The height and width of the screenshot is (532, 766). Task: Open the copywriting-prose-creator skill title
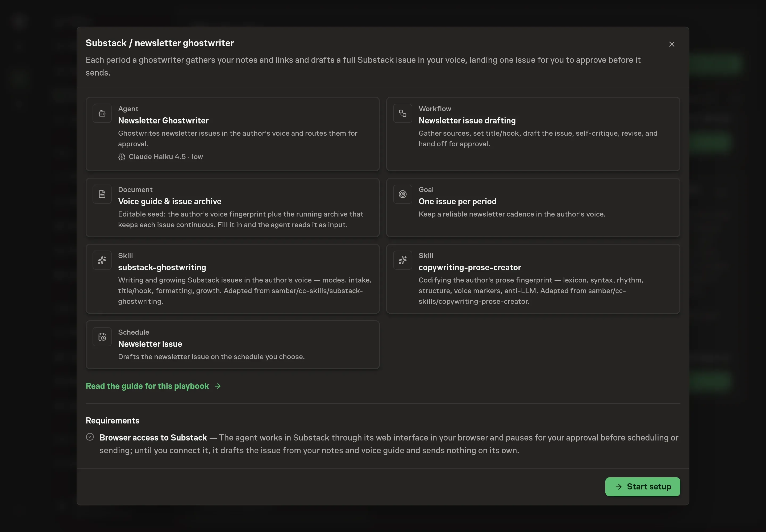click(470, 268)
